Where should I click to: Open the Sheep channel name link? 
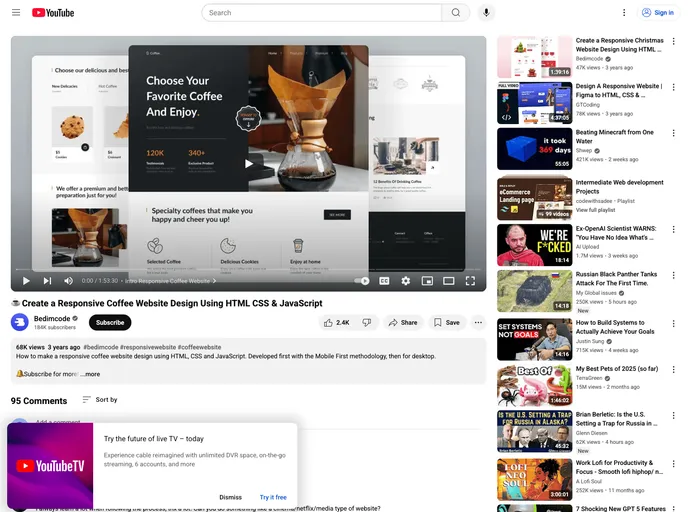coord(584,150)
